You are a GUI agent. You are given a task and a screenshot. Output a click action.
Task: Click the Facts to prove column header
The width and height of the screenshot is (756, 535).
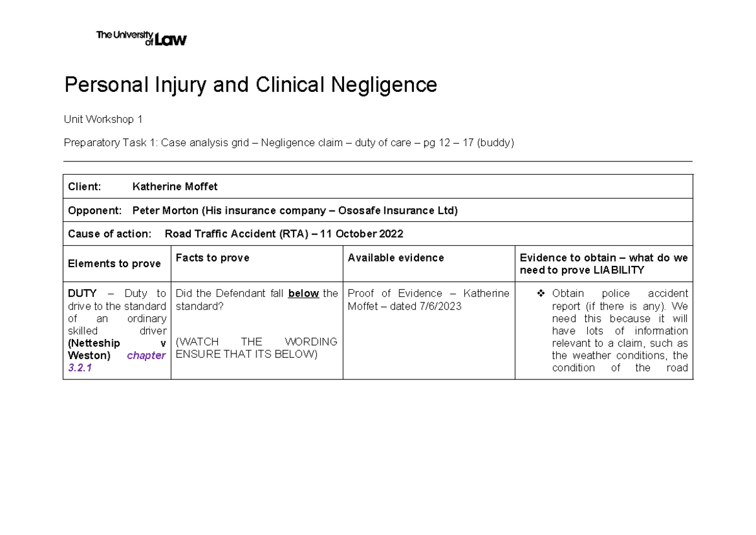point(257,263)
